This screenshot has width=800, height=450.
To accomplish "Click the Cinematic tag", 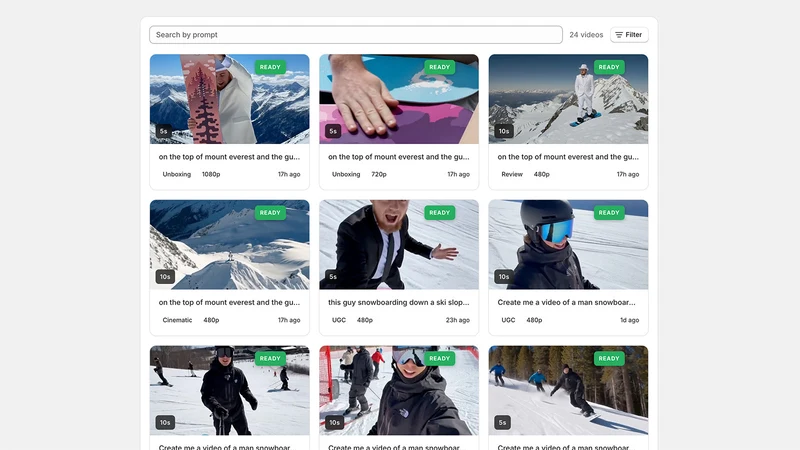I will point(177,320).
